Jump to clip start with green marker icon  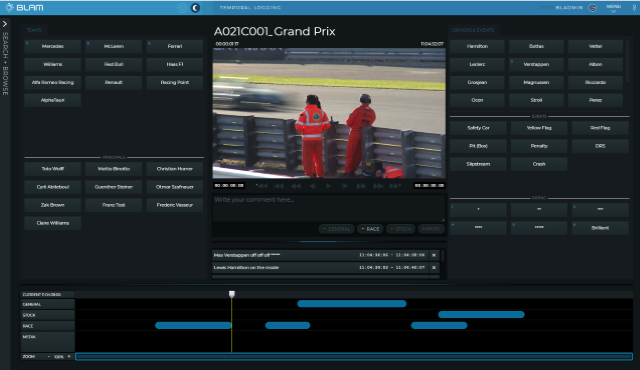(x=261, y=186)
